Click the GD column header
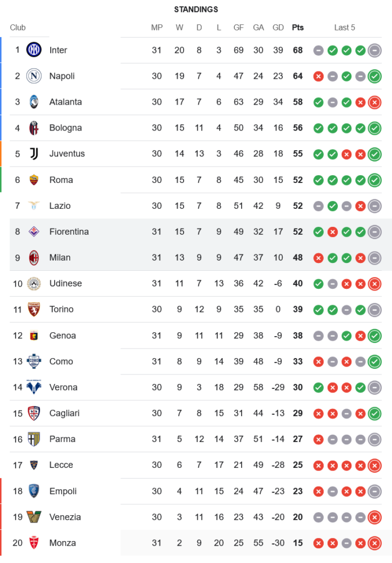Image resolution: width=392 pixels, height=563 pixels. click(x=278, y=28)
